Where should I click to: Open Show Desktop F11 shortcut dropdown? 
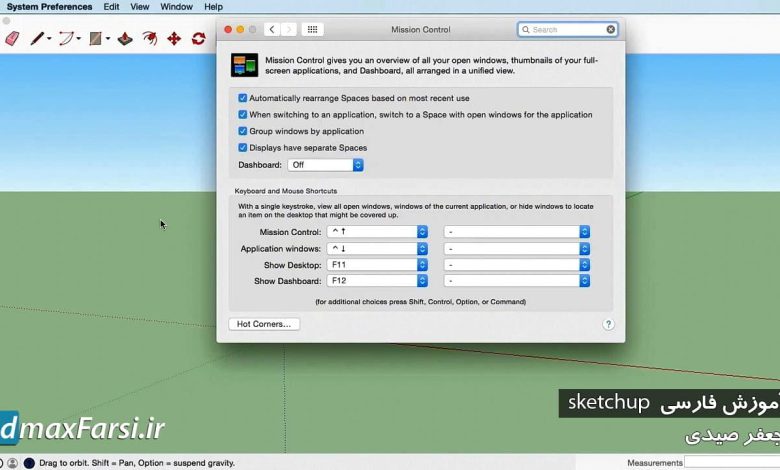click(422, 265)
